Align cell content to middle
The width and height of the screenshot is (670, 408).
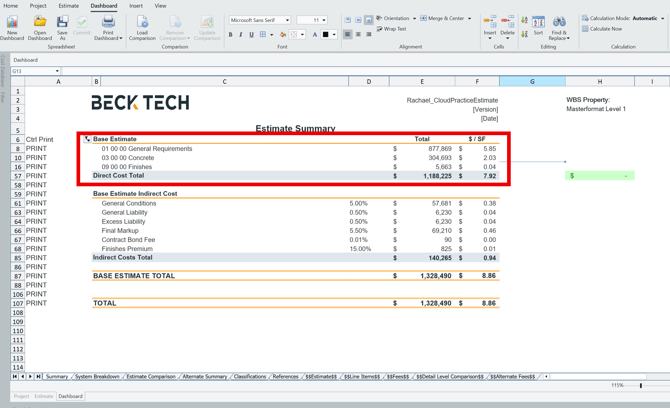(x=358, y=20)
